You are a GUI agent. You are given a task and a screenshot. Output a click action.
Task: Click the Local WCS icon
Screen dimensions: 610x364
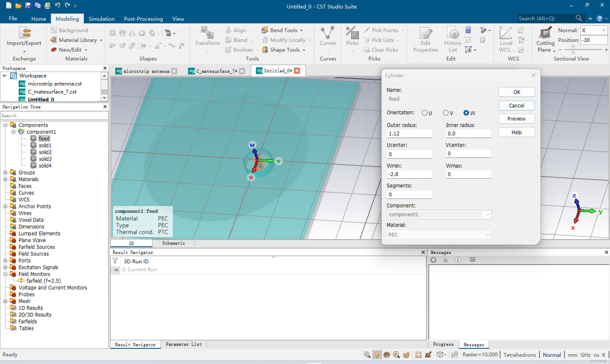[505, 33]
